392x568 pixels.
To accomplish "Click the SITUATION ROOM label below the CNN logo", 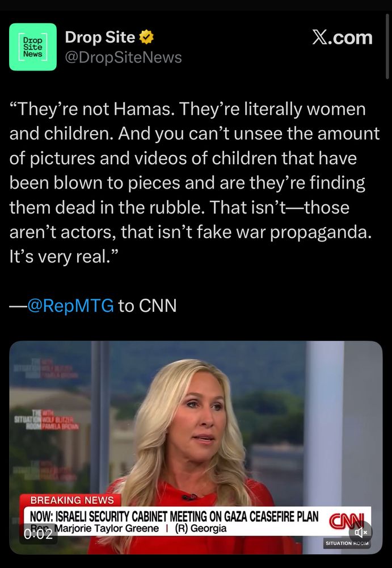I will 347,543.
